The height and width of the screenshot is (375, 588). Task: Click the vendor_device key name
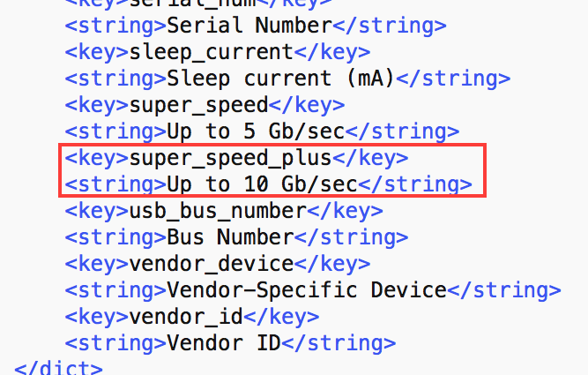pos(211,264)
